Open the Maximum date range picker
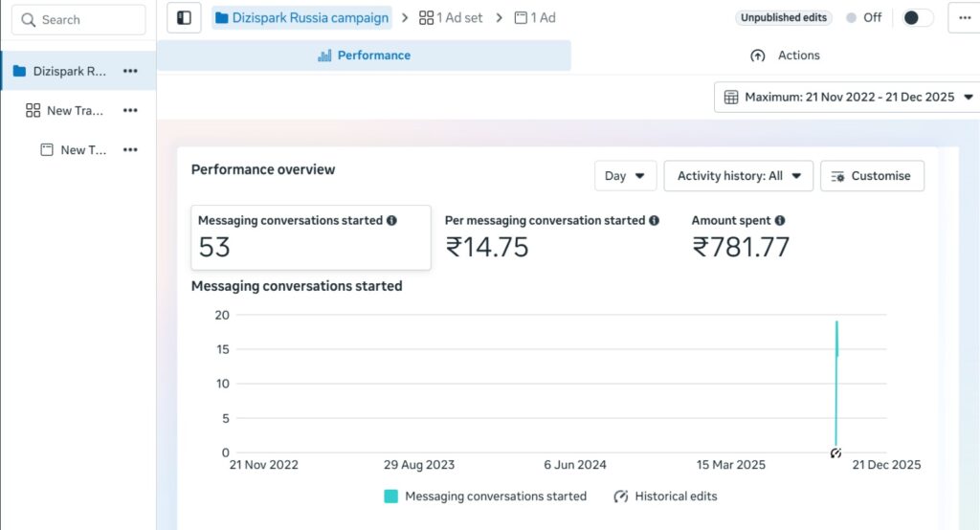The width and height of the screenshot is (980, 530). point(848,97)
